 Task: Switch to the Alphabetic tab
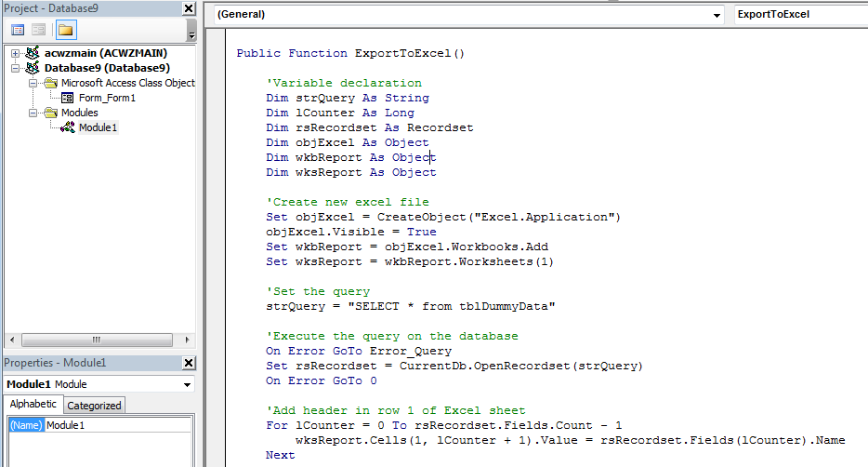tap(33, 405)
